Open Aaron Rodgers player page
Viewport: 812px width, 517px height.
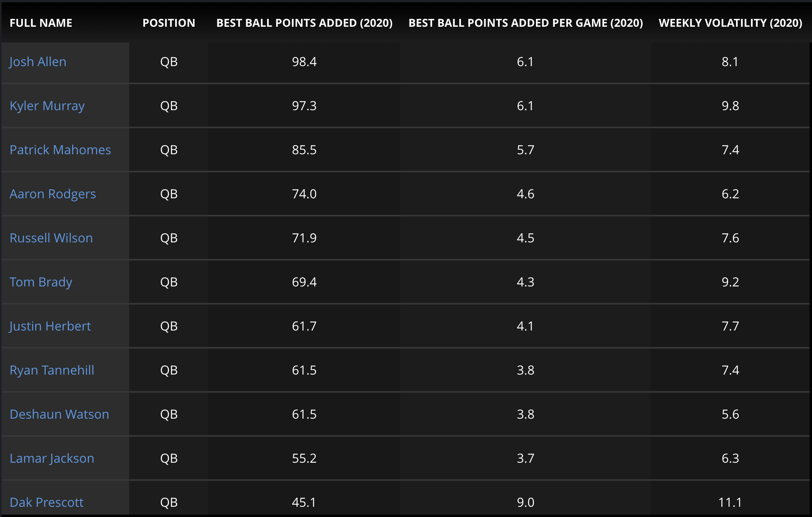tap(53, 194)
